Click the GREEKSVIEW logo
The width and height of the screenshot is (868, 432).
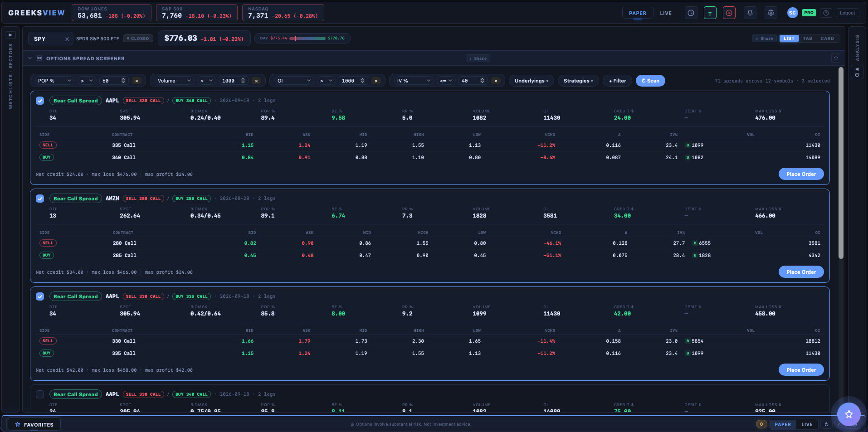pyautogui.click(x=36, y=13)
